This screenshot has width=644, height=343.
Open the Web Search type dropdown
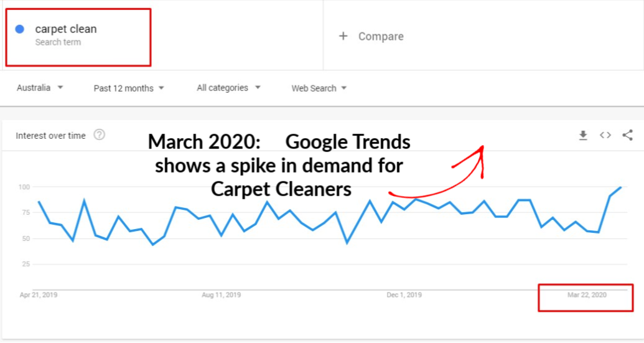(319, 88)
